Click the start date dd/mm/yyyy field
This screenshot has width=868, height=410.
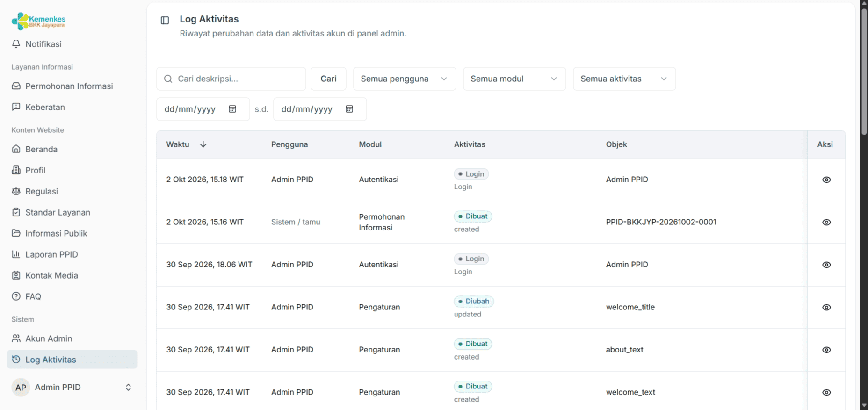203,109
